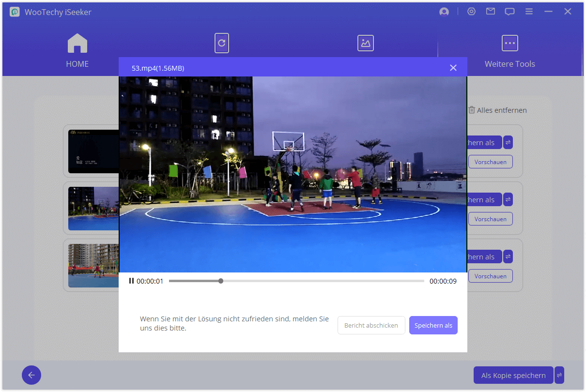Select the photo repair icon tab
This screenshot has height=392, width=586.
365,43
